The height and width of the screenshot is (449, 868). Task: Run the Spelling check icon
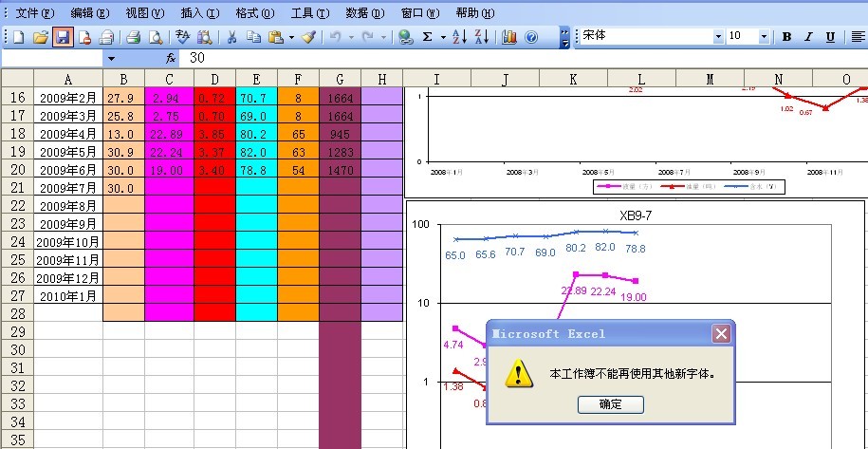(x=183, y=37)
